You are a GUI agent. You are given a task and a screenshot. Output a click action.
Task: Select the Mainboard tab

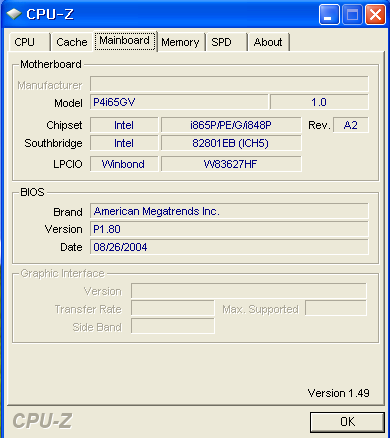point(125,41)
